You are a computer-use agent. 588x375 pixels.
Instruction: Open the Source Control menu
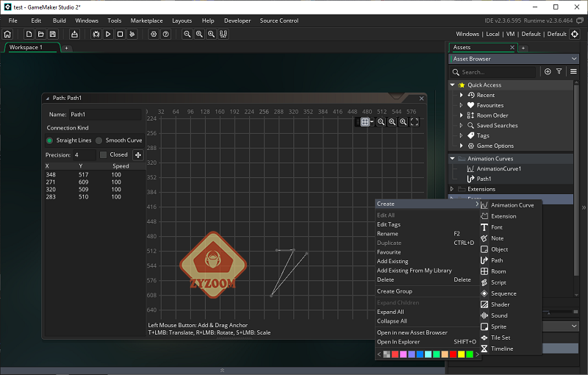click(x=279, y=21)
